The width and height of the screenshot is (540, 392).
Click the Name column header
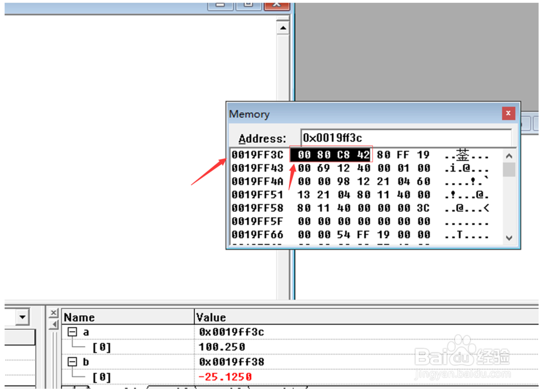pos(128,317)
